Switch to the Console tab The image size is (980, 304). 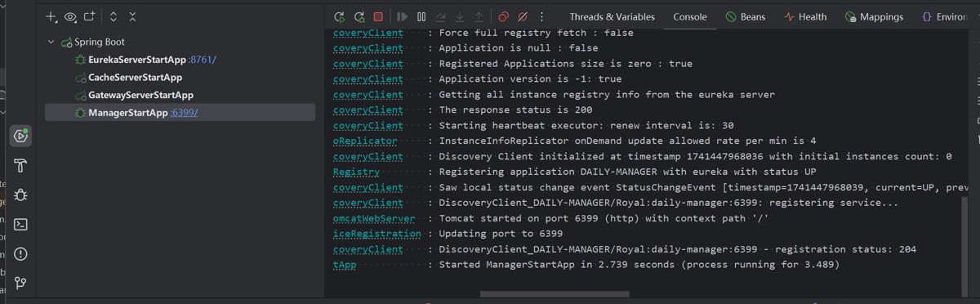[690, 16]
